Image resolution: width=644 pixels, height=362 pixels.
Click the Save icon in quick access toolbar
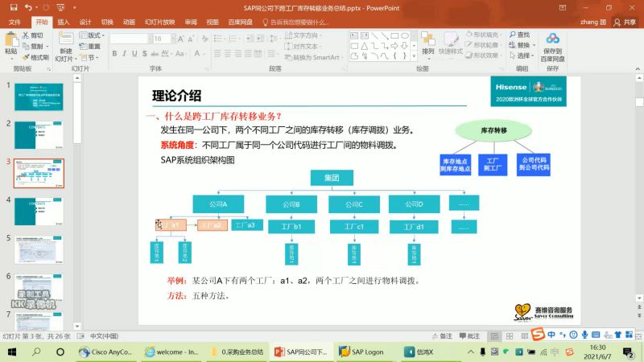click(14, 7)
